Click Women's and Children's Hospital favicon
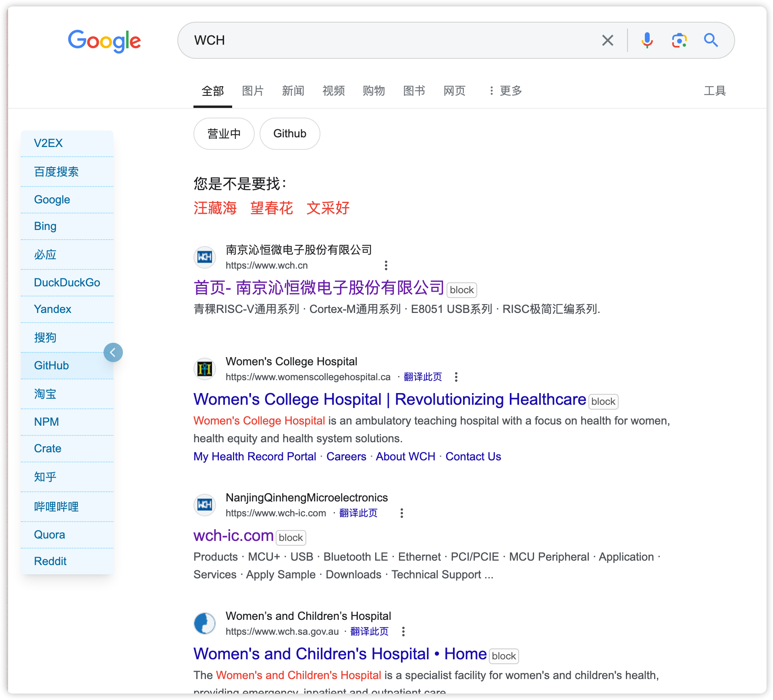The image size is (773, 700). click(x=205, y=623)
